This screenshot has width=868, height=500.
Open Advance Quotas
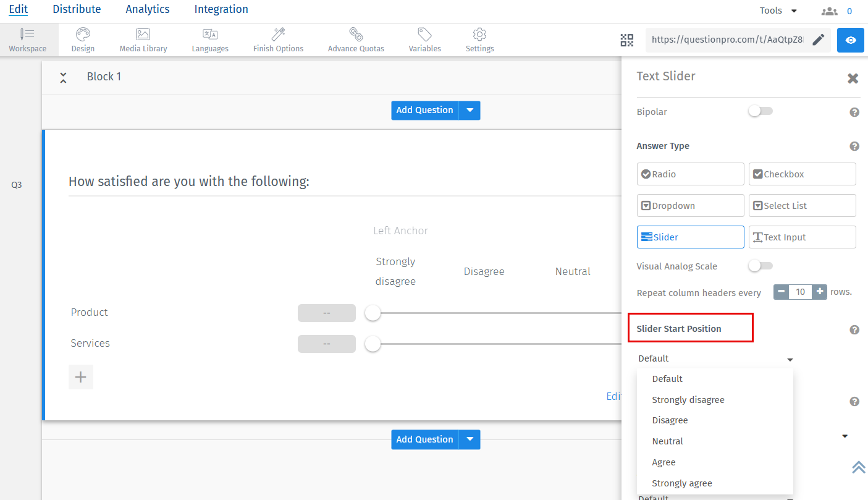[356, 40]
